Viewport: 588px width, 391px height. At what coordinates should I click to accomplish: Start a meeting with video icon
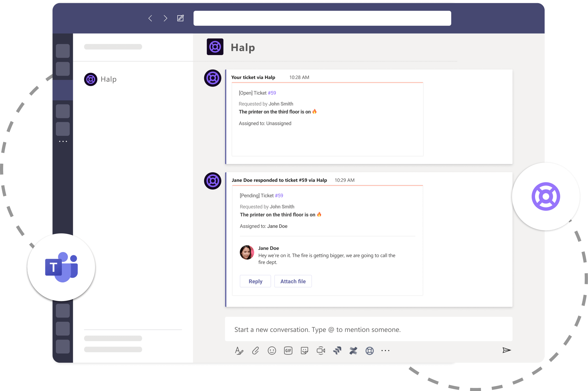(x=321, y=351)
